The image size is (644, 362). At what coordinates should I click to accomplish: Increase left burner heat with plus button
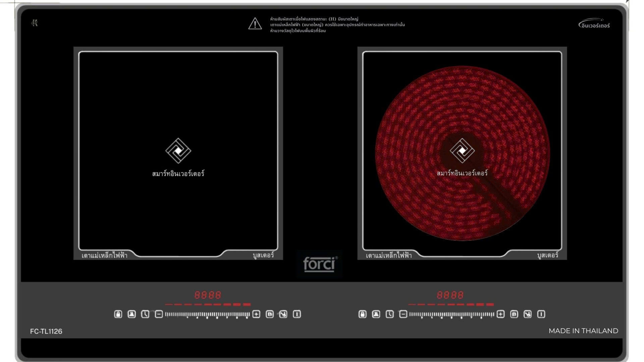(256, 314)
